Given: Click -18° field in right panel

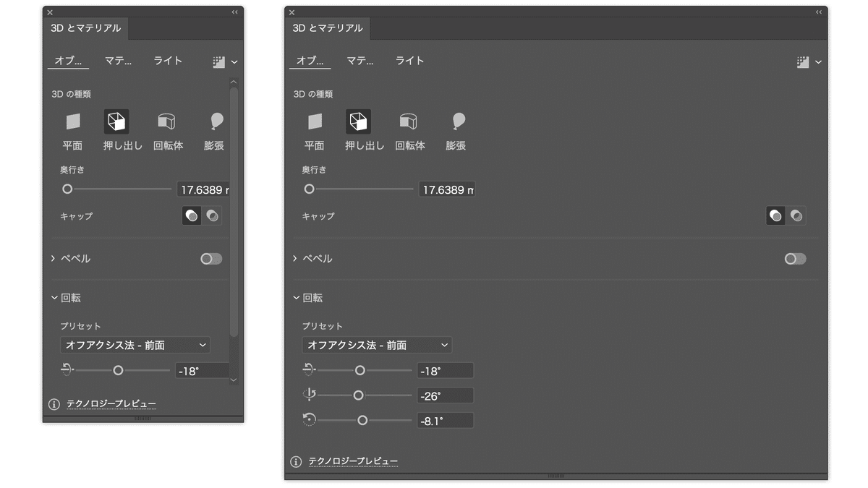Looking at the screenshot, I should 445,371.
